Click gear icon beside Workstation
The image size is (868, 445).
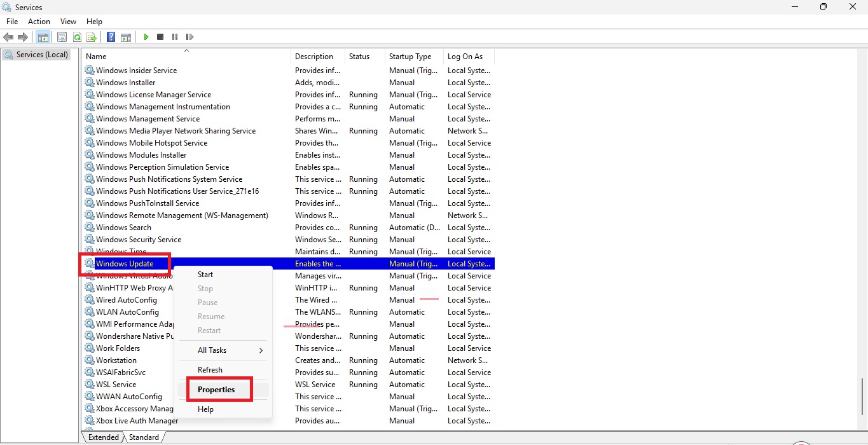coord(90,360)
